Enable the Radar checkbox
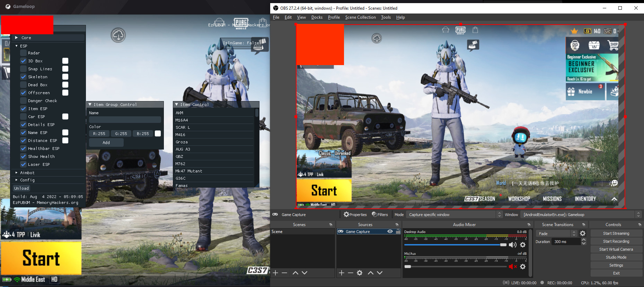Viewport: 644px width, 287px height. point(23,53)
